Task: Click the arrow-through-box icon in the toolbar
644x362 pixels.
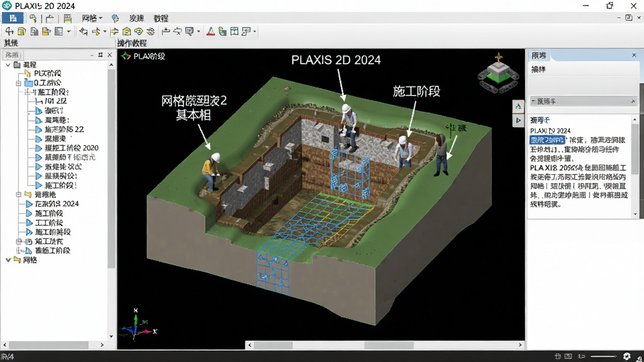Action: tap(177, 31)
